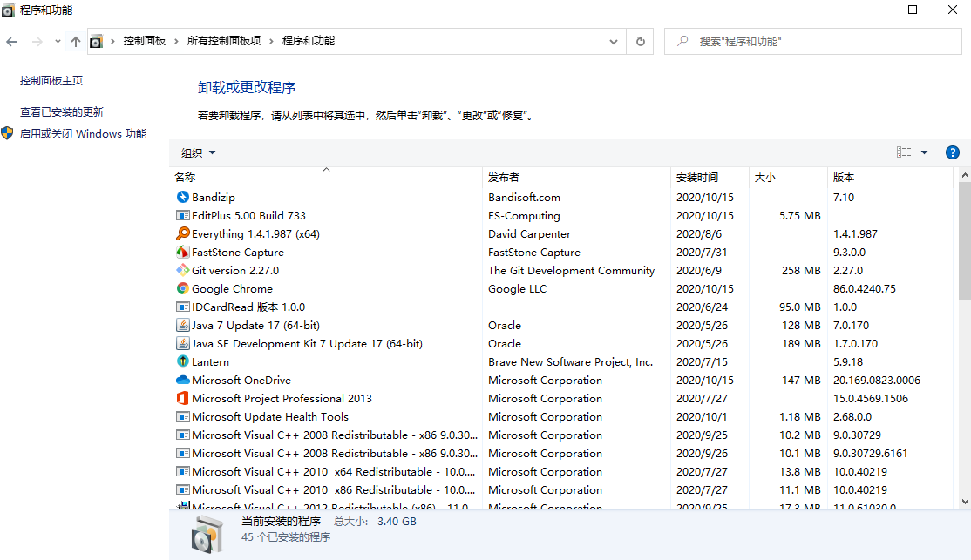Navigate to 所有控制面板项 in the breadcrumb

pos(223,41)
